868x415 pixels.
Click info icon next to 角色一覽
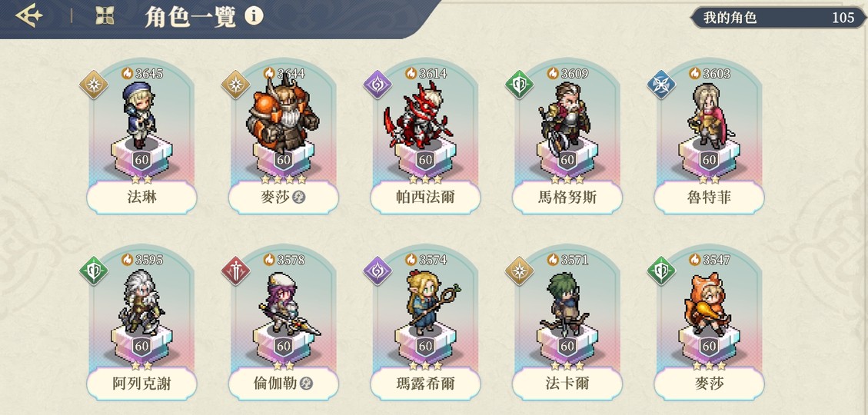254,16
